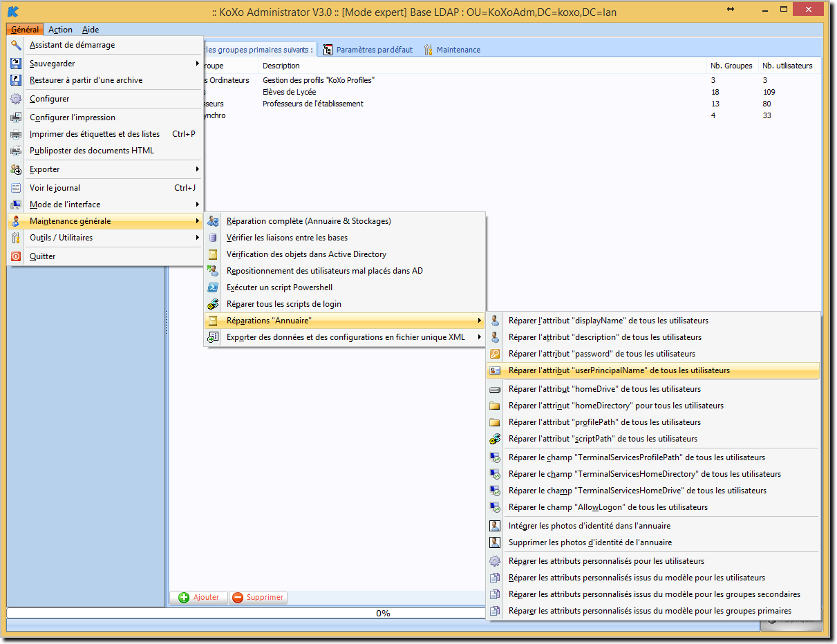Click the progress bar showing 0%

click(383, 613)
